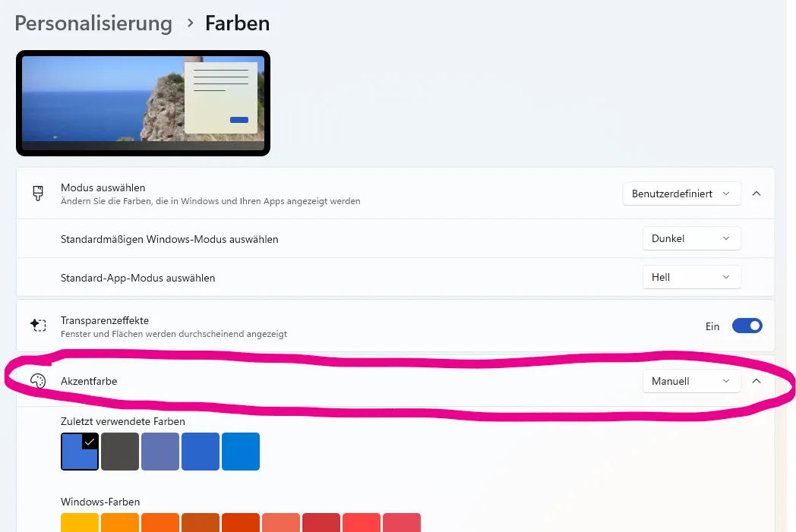Go back to Personalisierung breadcrumb
The width and height of the screenshot is (796, 532).
click(93, 24)
